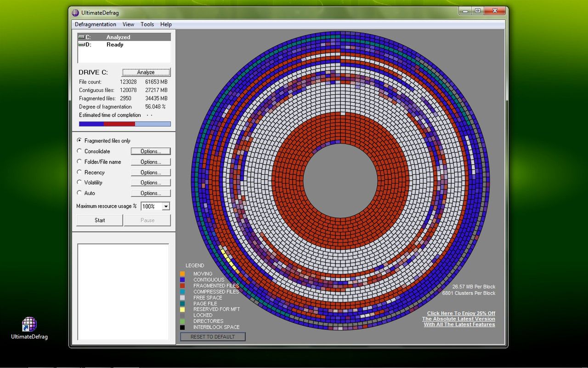
Task: Click the '6801 Clusters Per Block' text
Action: pyautogui.click(x=469, y=293)
